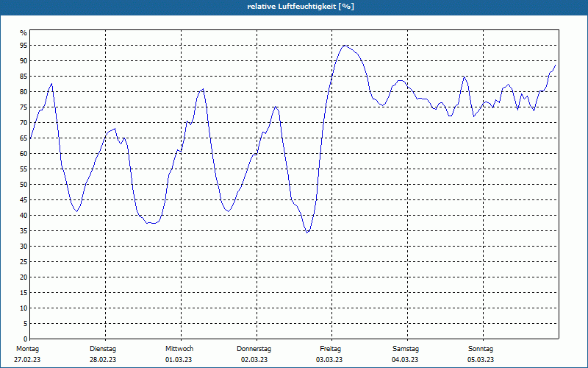The image size is (588, 368).
Task: Click the '5' y-axis value
Action: coord(26,324)
